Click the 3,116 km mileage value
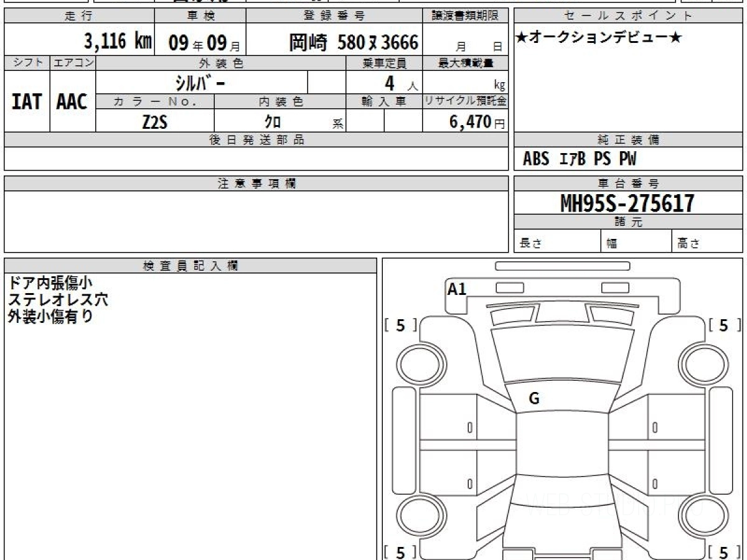 coord(118,42)
